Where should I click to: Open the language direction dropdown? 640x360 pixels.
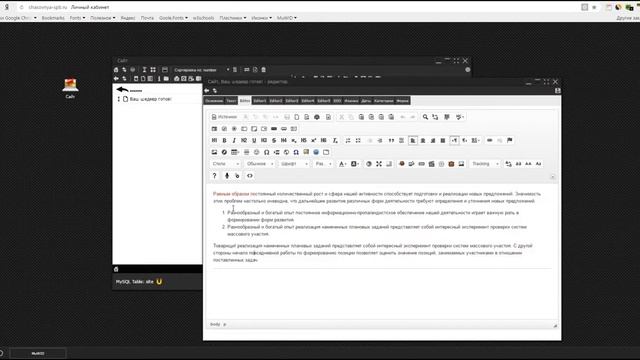pos(476,140)
